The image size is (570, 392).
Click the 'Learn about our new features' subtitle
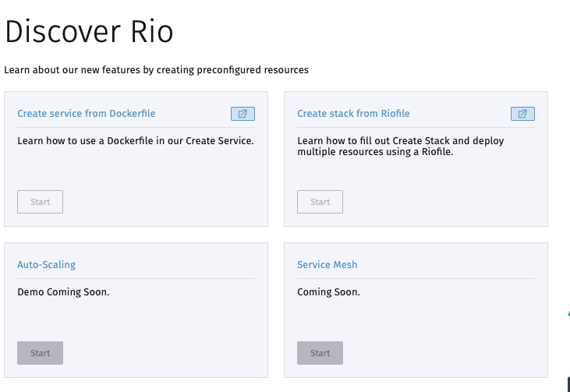[x=156, y=70]
